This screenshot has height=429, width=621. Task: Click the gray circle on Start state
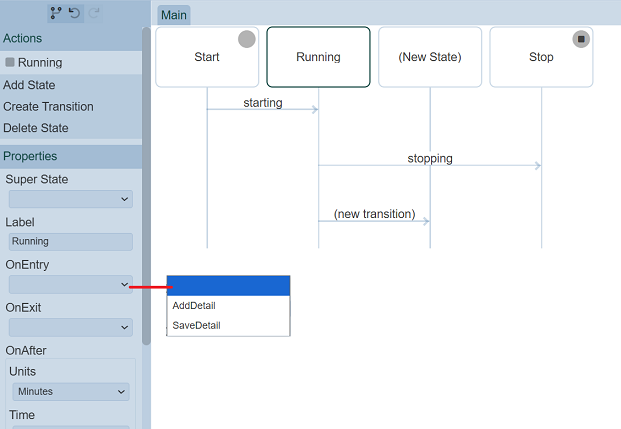(x=246, y=39)
